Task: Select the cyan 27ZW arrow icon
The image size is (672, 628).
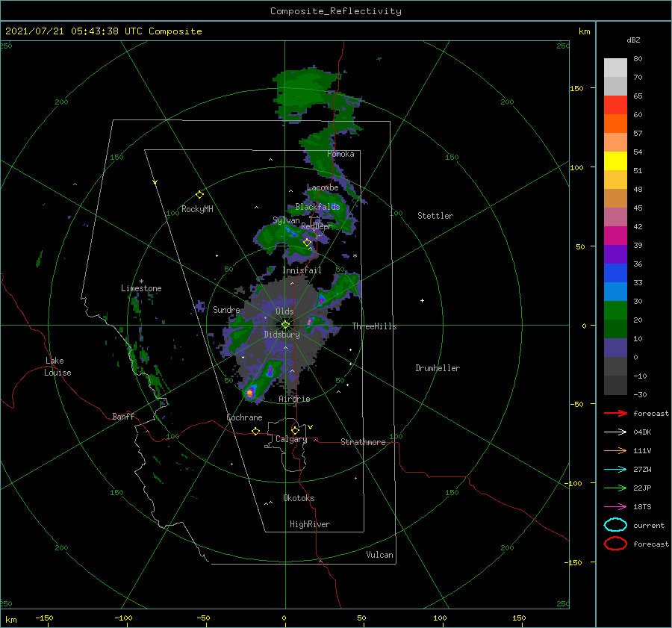Action: point(615,470)
